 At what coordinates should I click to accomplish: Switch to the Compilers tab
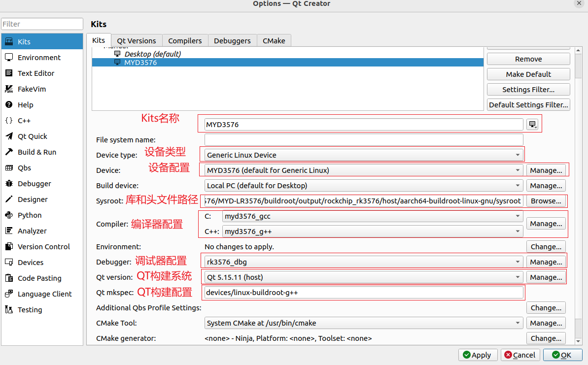[x=185, y=40]
